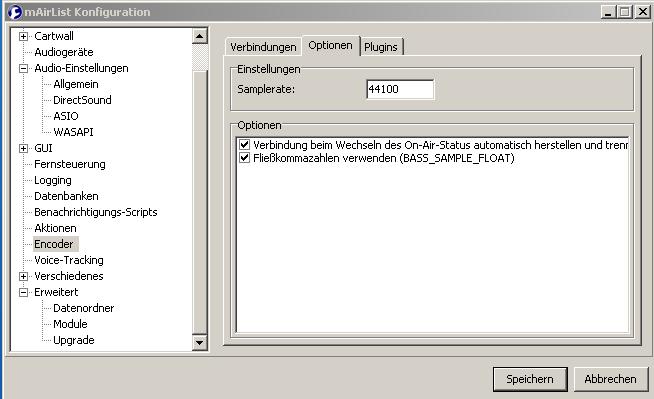Cancel with Abbrechen button

(610, 379)
